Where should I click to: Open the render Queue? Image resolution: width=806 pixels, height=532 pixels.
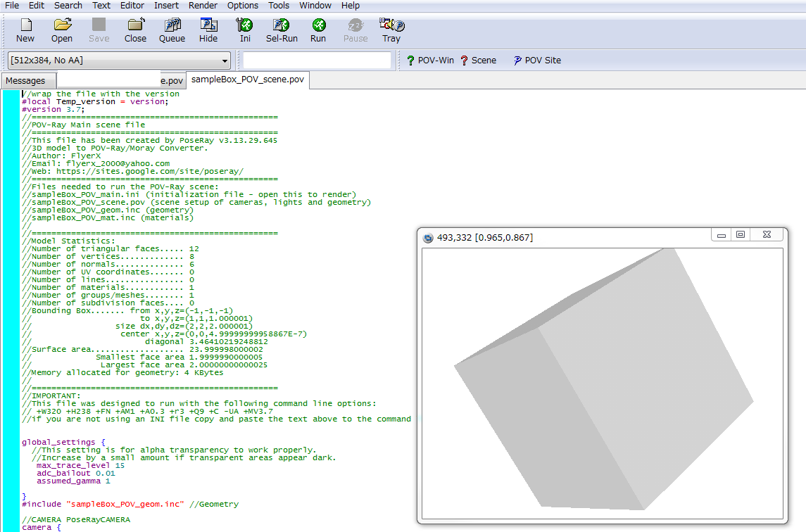tap(172, 30)
